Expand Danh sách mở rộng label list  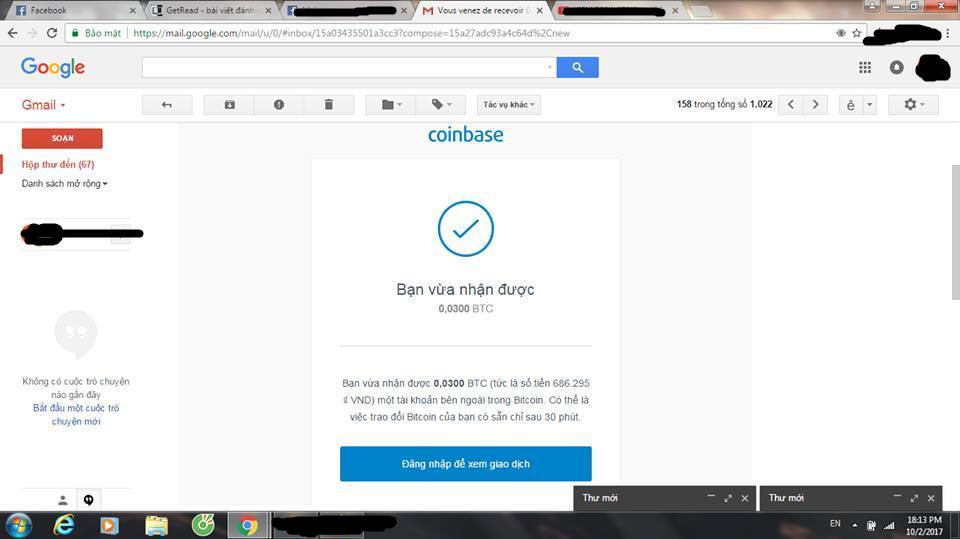[64, 183]
